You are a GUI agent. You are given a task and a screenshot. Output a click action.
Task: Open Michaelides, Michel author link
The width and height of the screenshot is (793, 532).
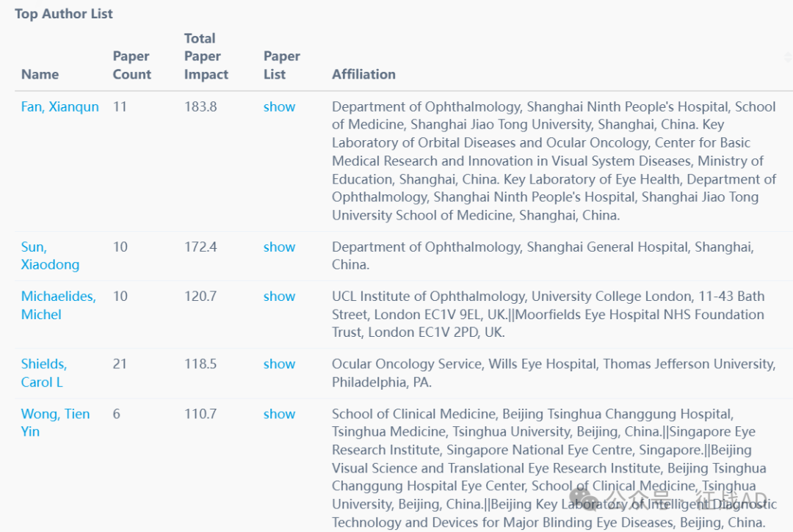coord(58,305)
